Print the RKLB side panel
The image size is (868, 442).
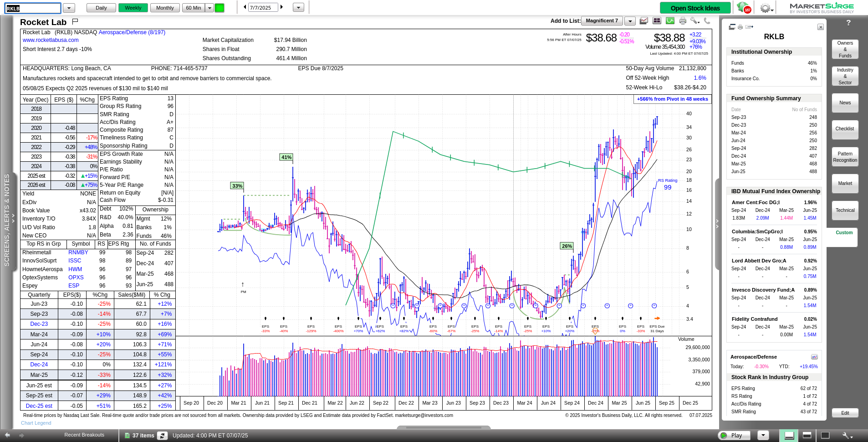pos(740,27)
